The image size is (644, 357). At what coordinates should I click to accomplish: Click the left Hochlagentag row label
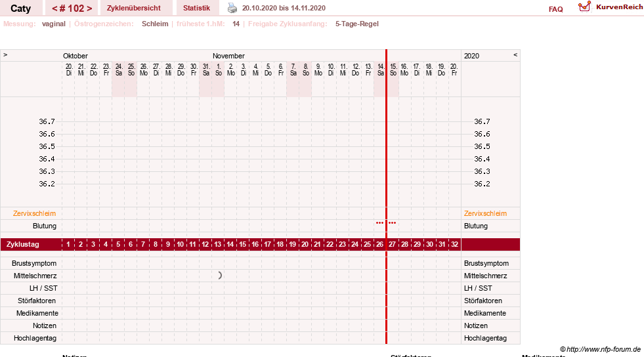[35, 338]
